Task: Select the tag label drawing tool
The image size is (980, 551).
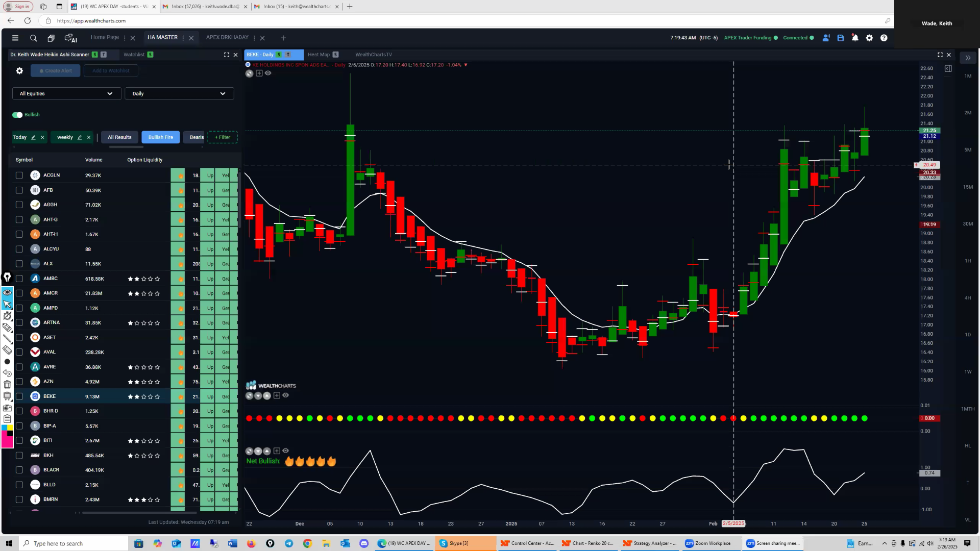Action: 7,328
